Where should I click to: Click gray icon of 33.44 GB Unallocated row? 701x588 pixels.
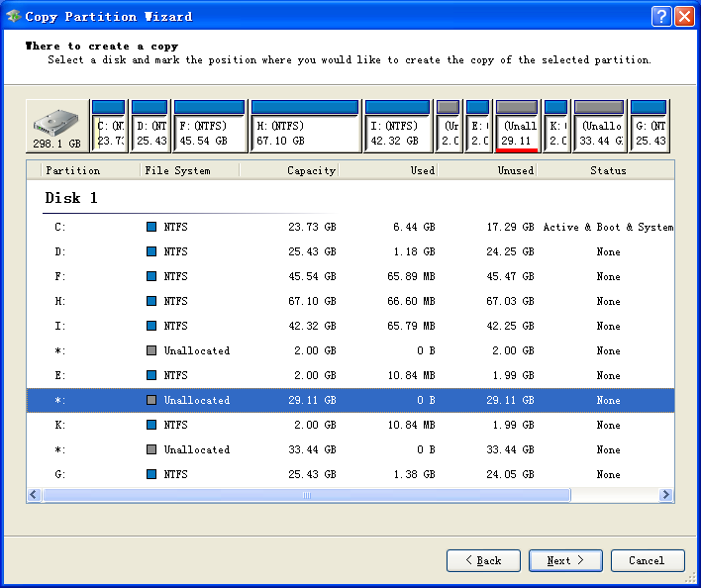[151, 449]
